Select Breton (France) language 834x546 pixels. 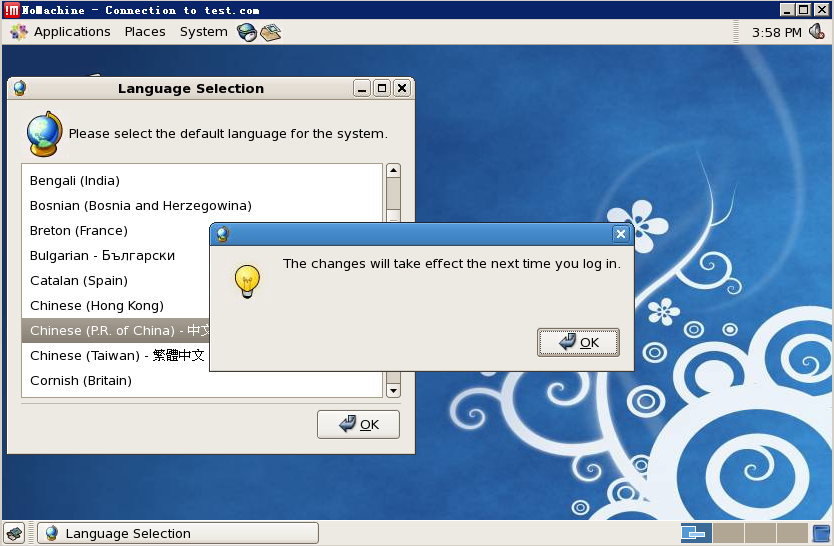tap(116, 231)
